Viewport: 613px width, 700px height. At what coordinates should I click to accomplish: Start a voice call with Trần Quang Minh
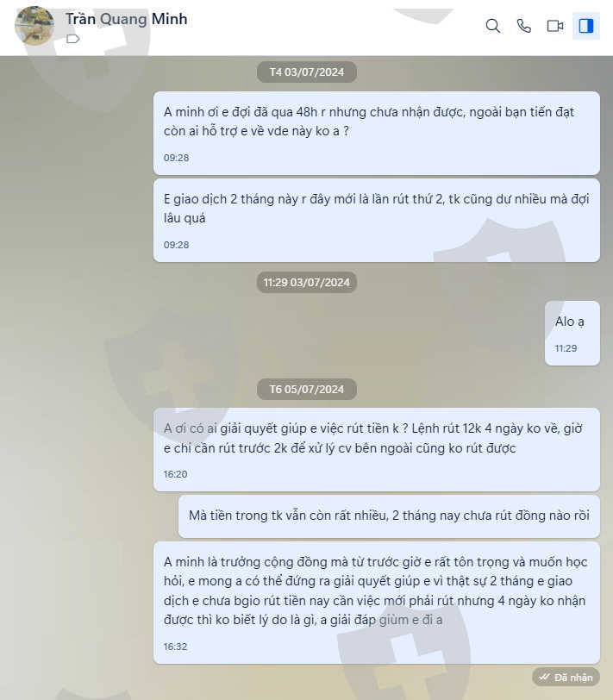pyautogui.click(x=523, y=26)
